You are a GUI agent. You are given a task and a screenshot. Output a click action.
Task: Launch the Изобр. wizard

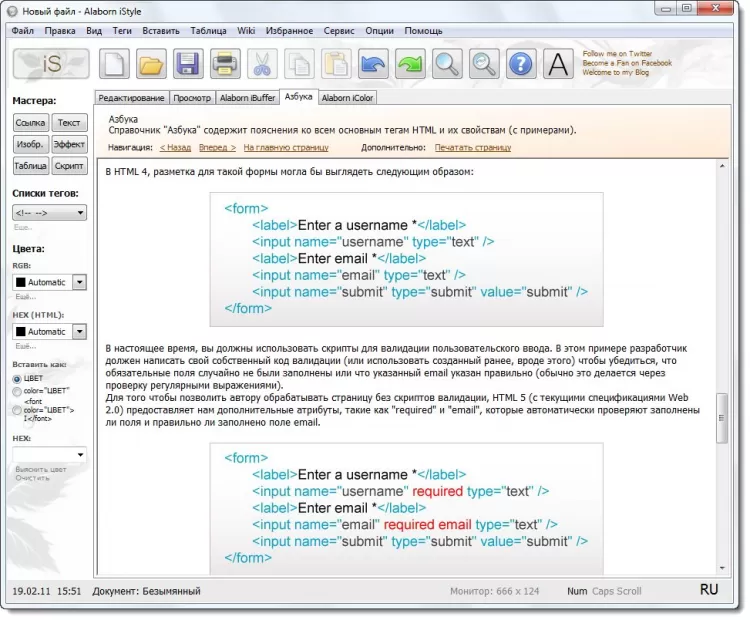tap(30, 144)
